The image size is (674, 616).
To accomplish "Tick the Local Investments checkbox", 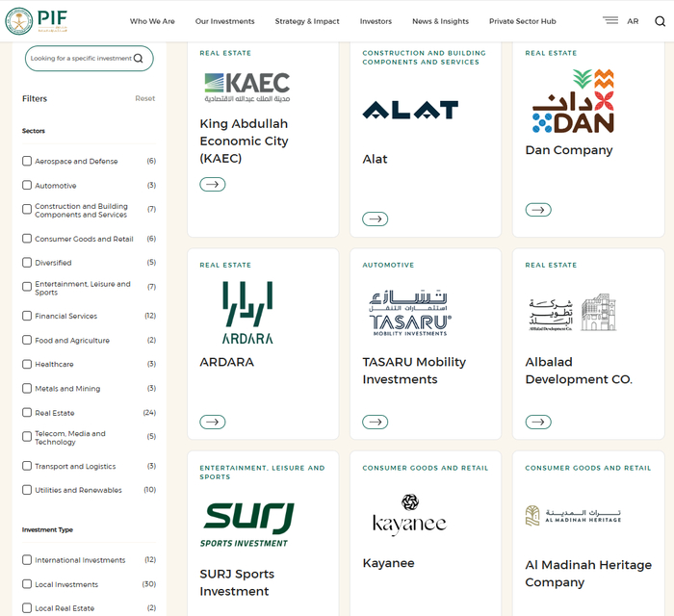I will click(27, 584).
